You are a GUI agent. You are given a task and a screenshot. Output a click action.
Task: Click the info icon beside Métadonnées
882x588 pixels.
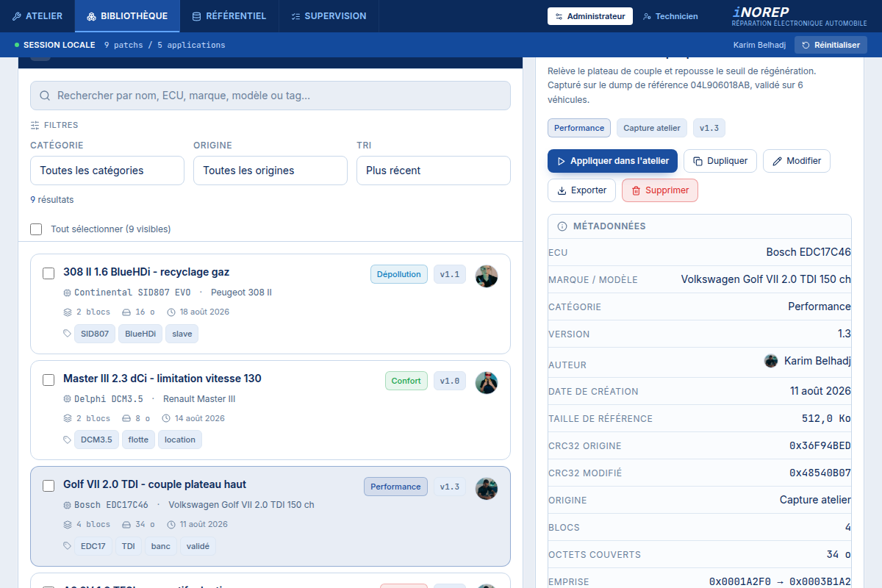tap(563, 226)
